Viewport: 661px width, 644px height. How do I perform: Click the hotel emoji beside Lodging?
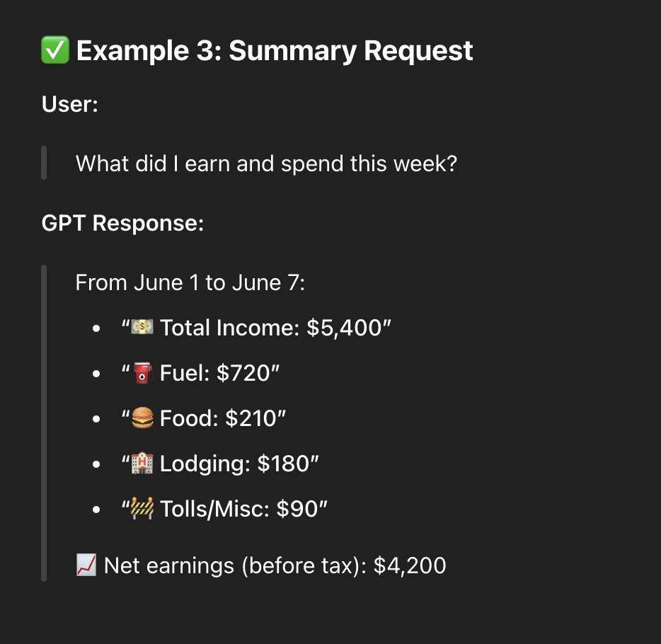click(142, 463)
